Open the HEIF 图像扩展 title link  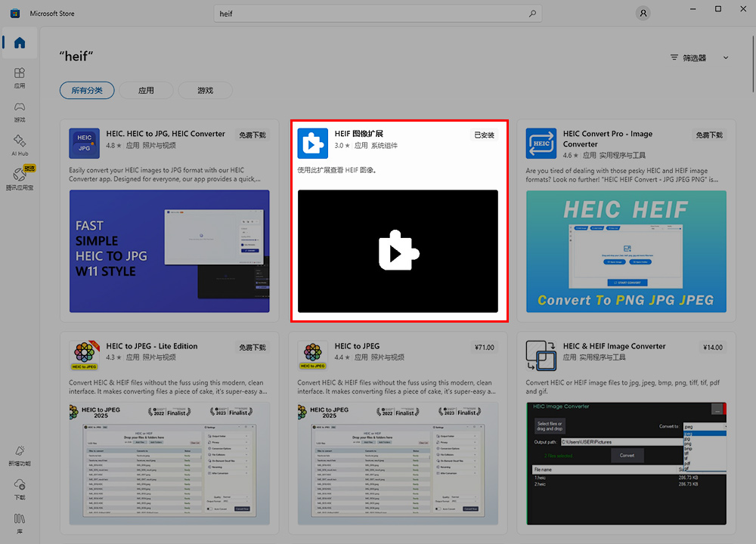(358, 134)
